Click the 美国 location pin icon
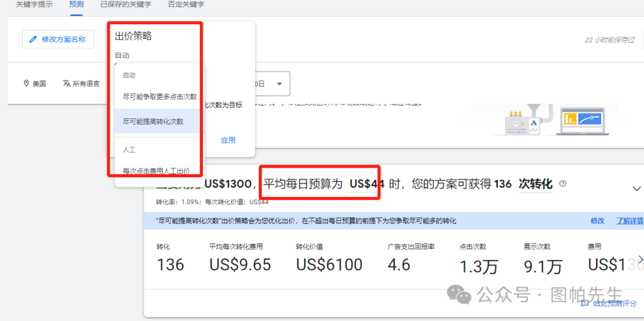 pyautogui.click(x=26, y=84)
